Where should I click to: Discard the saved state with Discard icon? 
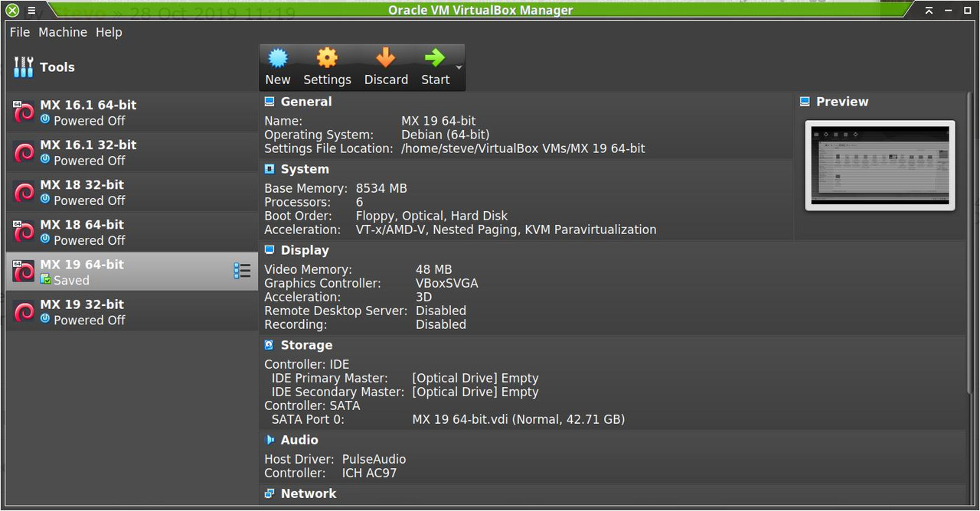[386, 58]
